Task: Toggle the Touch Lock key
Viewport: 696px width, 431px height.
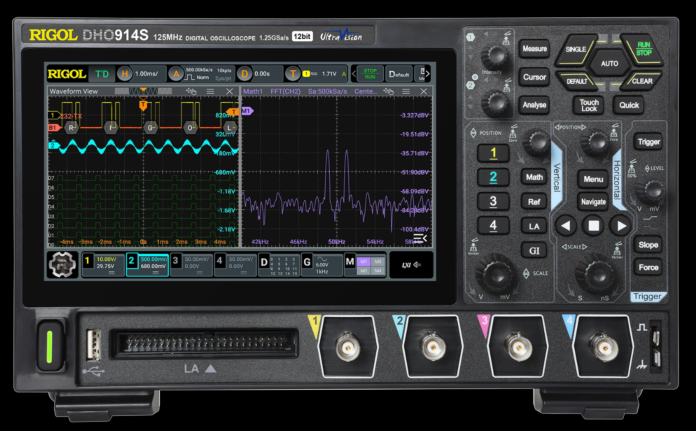Action: click(589, 105)
